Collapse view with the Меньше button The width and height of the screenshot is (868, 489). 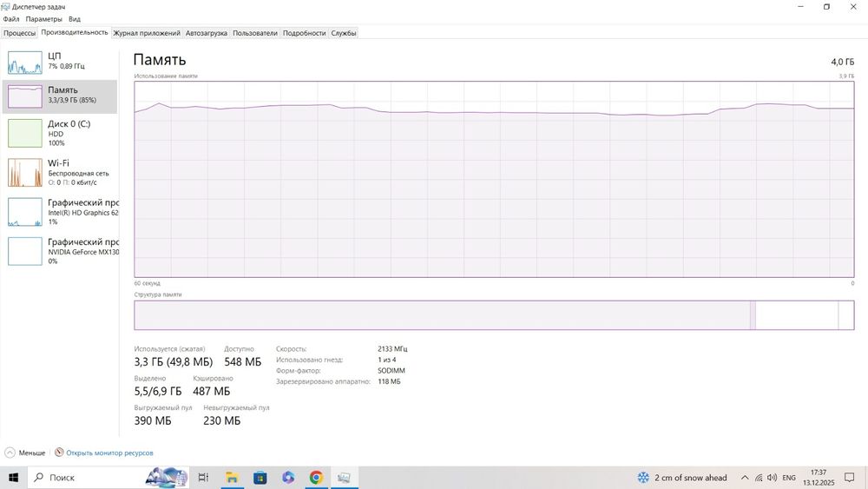[x=25, y=453]
